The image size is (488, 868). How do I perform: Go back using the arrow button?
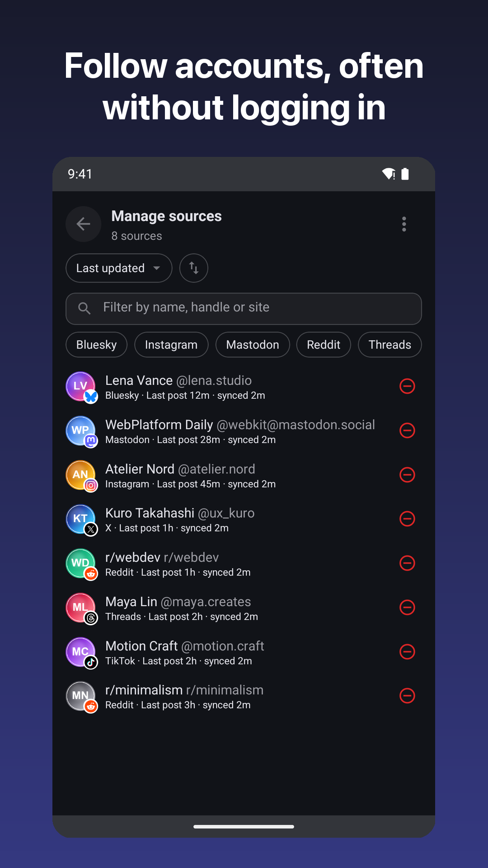coord(83,224)
